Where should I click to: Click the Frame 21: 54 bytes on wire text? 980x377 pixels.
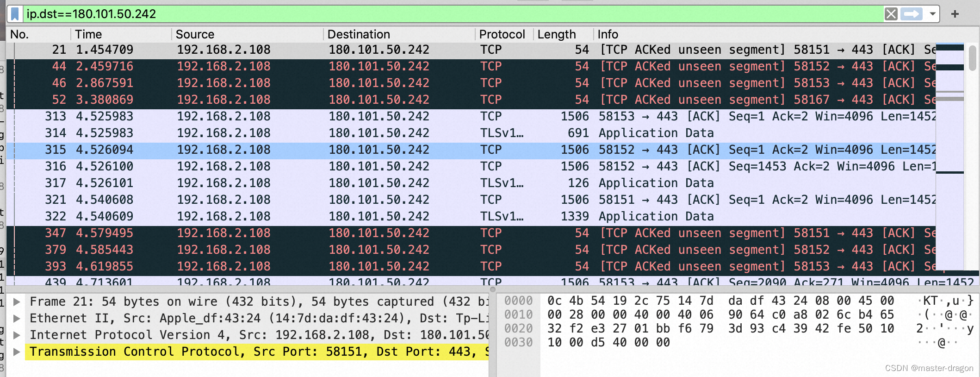pos(259,302)
